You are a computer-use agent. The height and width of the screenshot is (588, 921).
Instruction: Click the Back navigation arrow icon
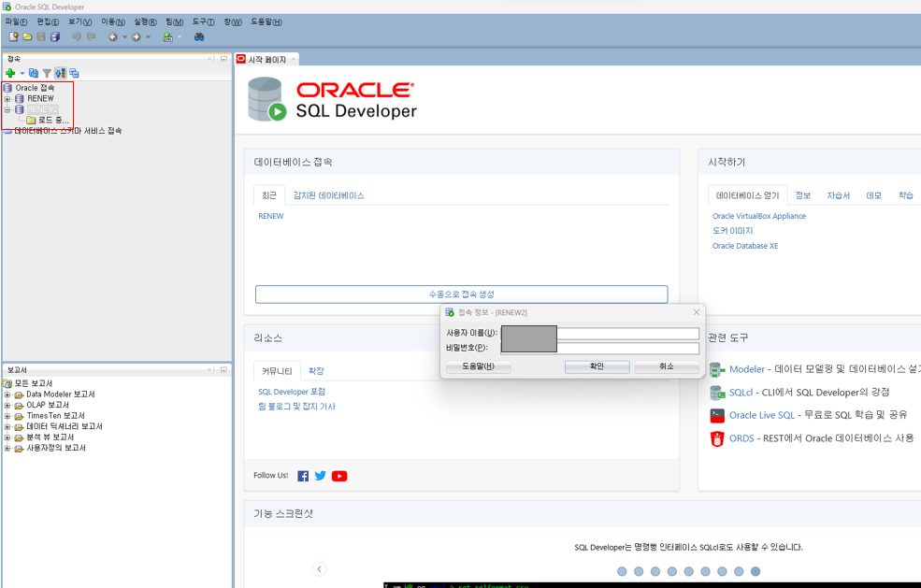tap(113, 36)
